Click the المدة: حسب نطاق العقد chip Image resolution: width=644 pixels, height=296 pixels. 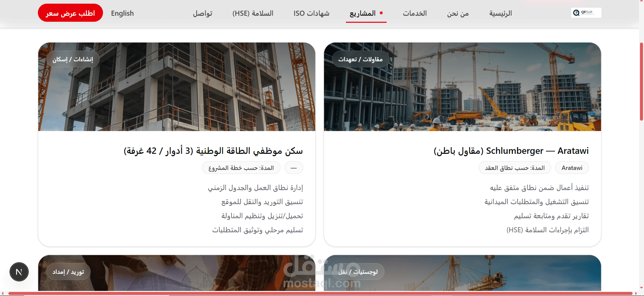point(515,168)
